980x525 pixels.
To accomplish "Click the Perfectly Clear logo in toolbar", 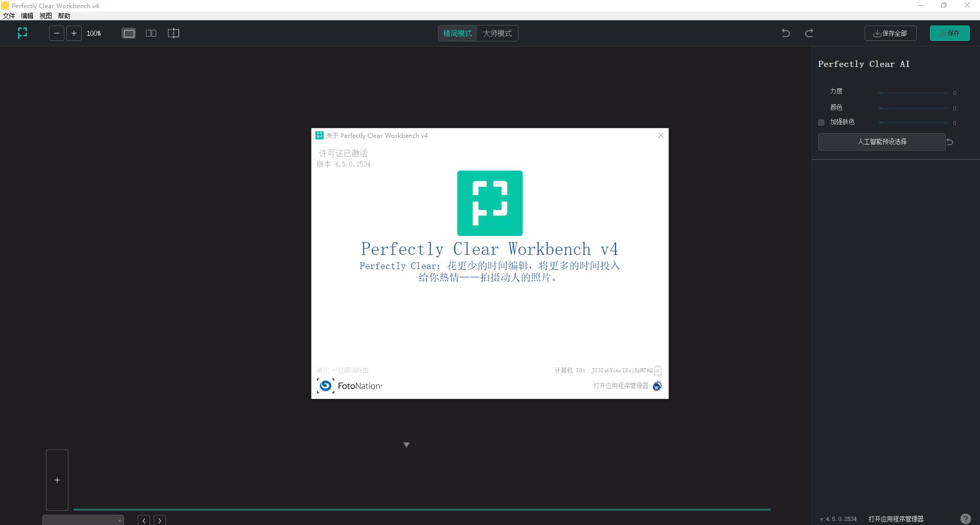I will point(22,33).
